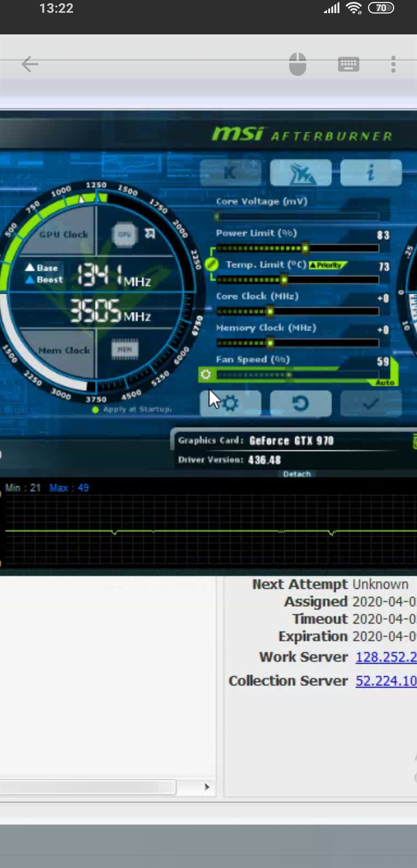Screen dimensions: 417x868
Task: Tap the back arrow in remote toolbar
Action: click(x=30, y=64)
